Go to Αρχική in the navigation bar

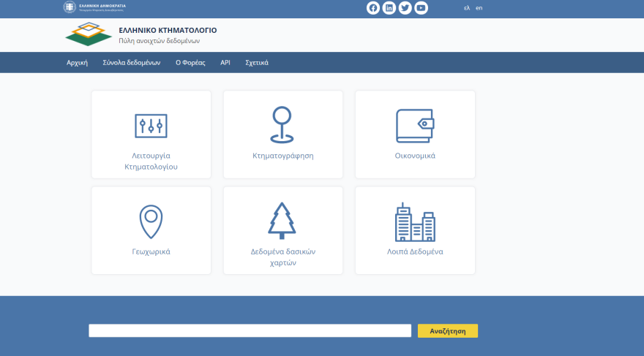point(77,63)
